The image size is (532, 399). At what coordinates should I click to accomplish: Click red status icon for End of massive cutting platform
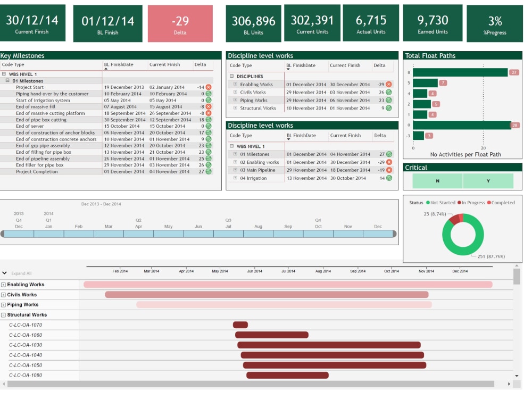209,113
